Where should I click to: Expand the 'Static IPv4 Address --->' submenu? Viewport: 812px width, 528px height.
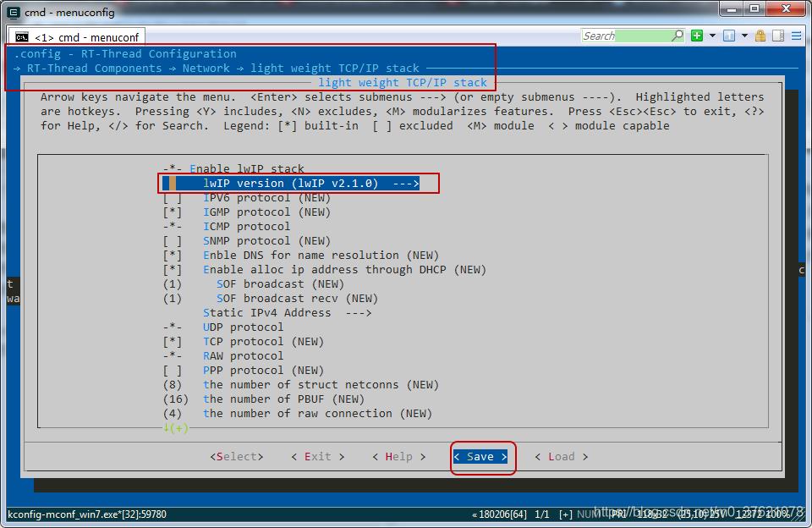[288, 312]
